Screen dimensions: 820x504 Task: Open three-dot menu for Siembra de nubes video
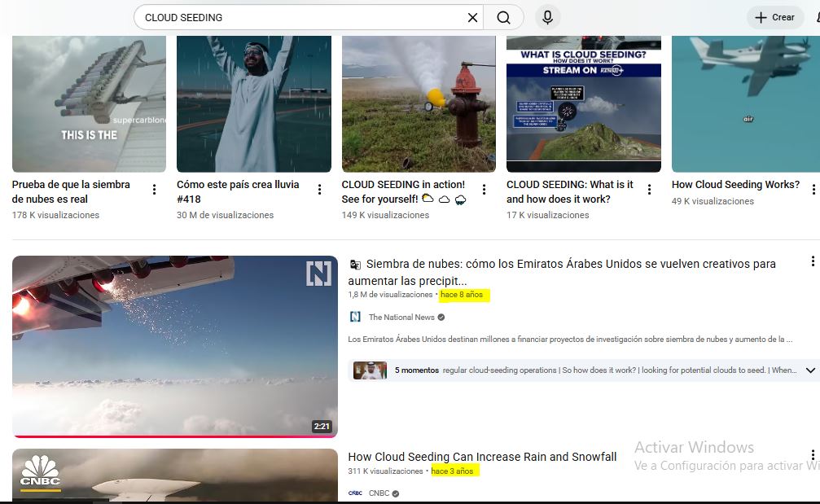tap(812, 261)
